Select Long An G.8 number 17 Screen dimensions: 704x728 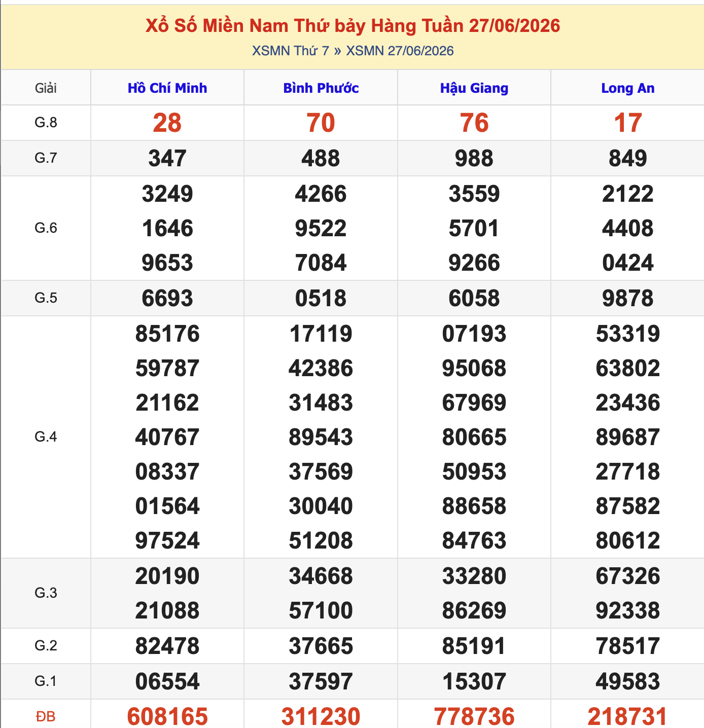click(x=628, y=123)
